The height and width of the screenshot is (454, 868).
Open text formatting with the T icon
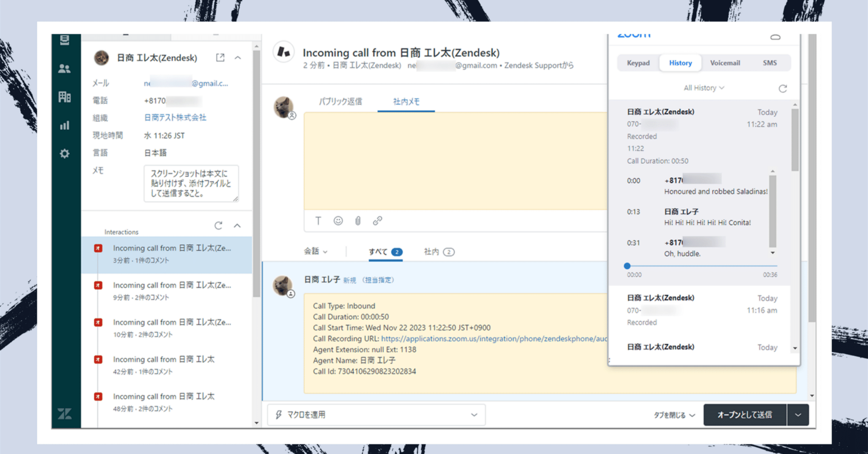tap(318, 221)
